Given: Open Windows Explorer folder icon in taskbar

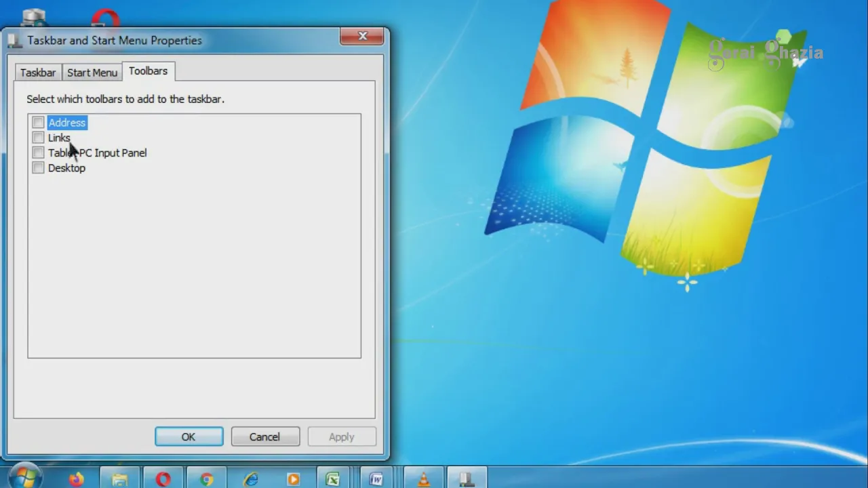Looking at the screenshot, I should [119, 479].
